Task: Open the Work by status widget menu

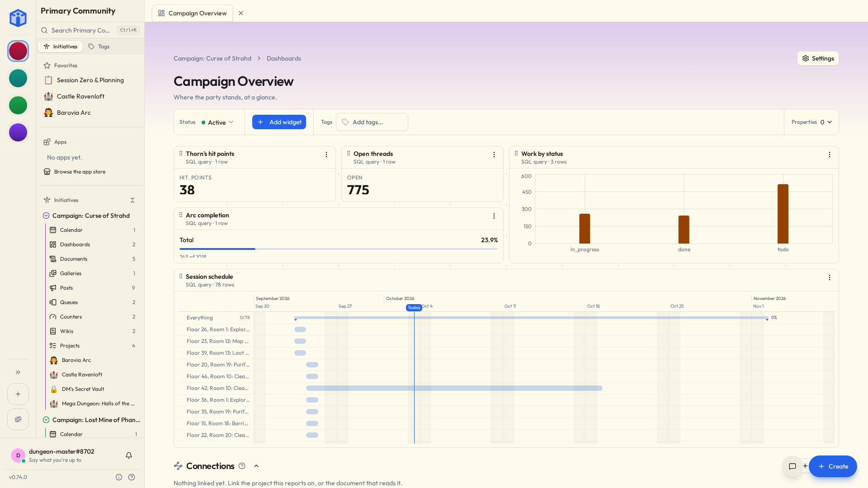Action: pyautogui.click(x=830, y=155)
